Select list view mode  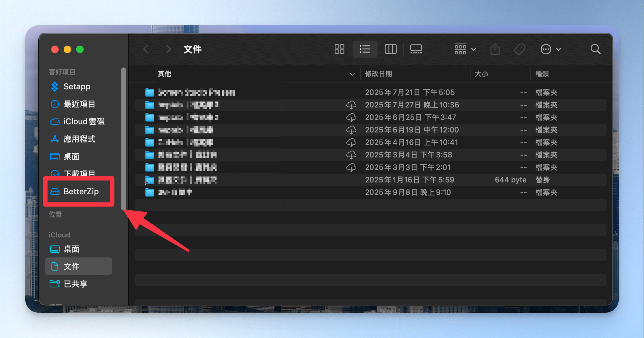(365, 49)
